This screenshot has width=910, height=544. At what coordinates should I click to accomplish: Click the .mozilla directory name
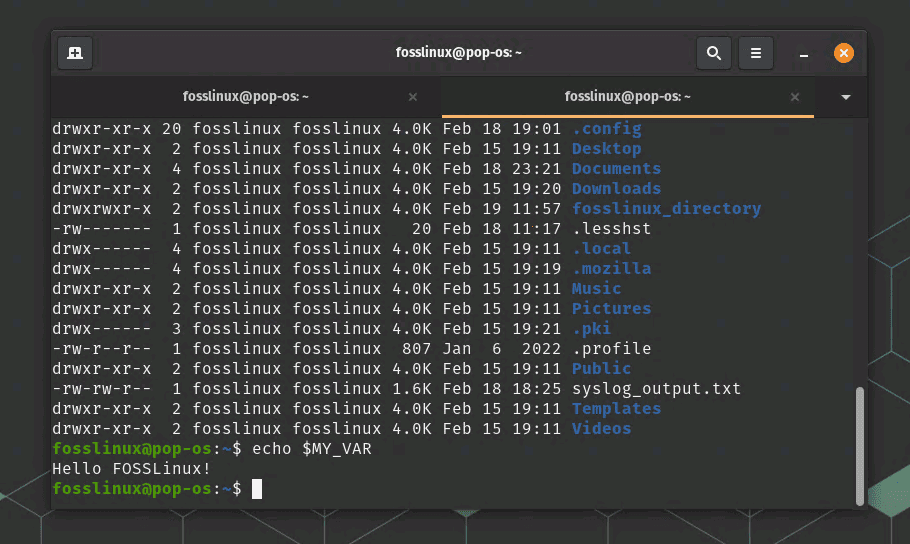click(612, 269)
